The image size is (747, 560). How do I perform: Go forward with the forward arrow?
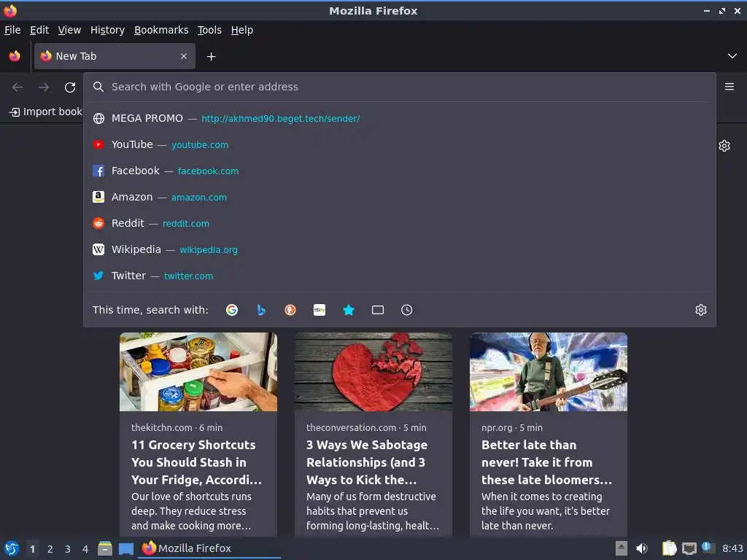(x=44, y=87)
